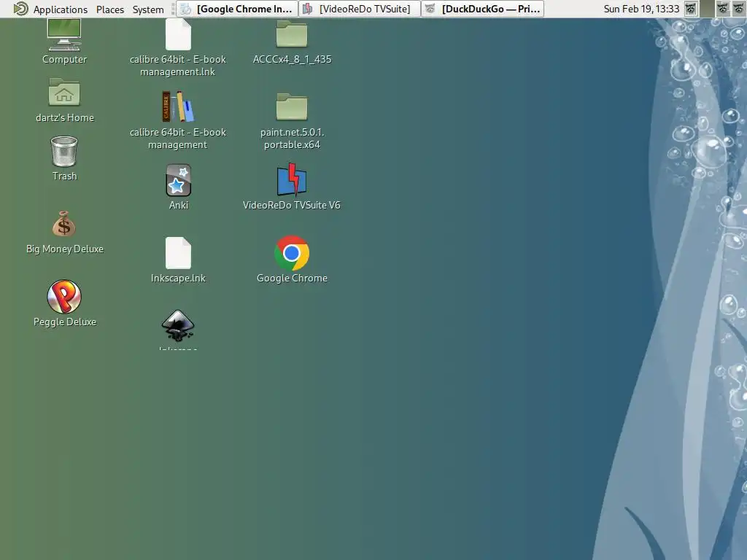This screenshot has width=747, height=560.
Task: Click the 'Peggle Deluxe' label text
Action: (x=65, y=322)
